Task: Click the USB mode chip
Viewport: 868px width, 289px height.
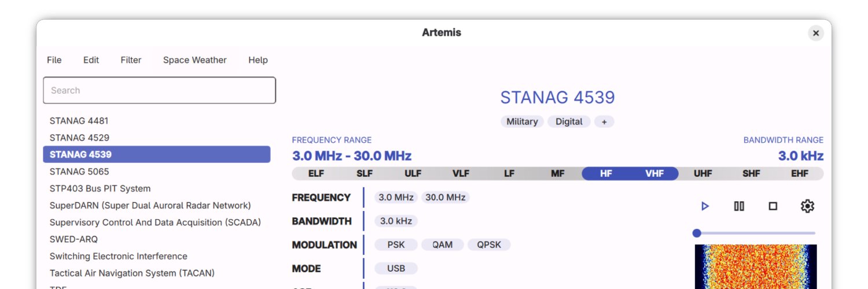Action: click(x=396, y=268)
